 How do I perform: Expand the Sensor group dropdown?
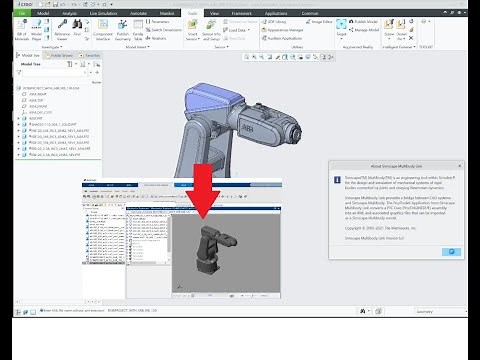221,47
